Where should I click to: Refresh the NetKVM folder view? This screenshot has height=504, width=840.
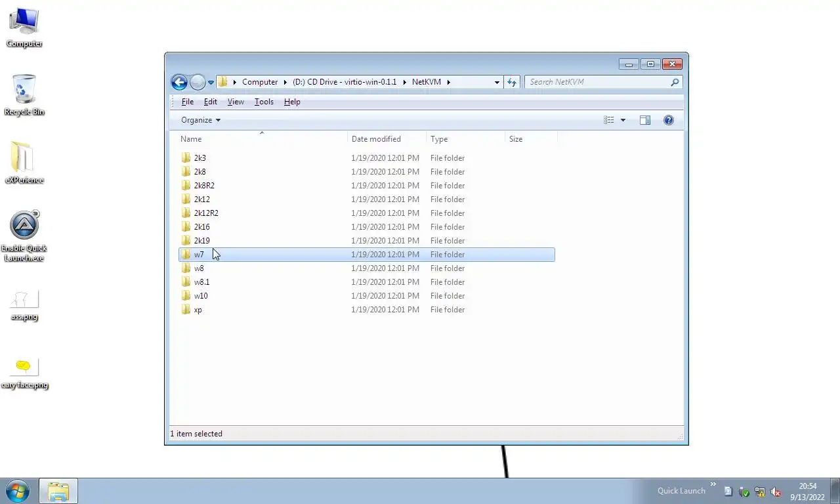pyautogui.click(x=512, y=82)
